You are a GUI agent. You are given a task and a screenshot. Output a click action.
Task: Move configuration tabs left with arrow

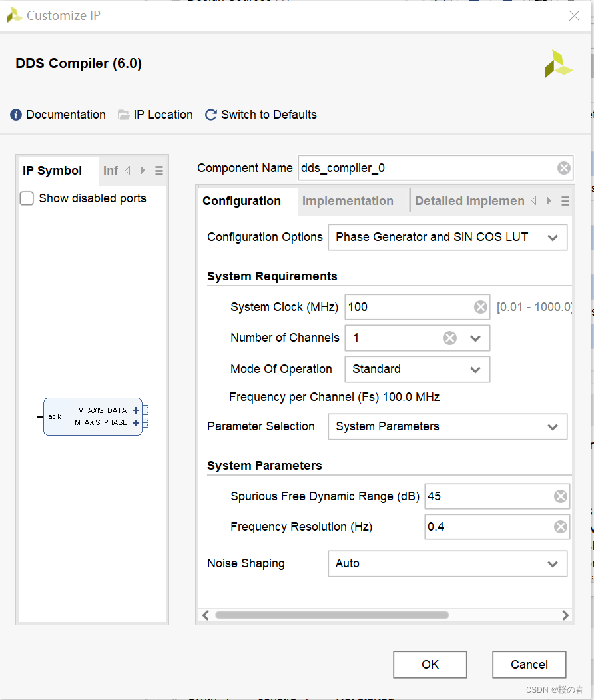534,201
